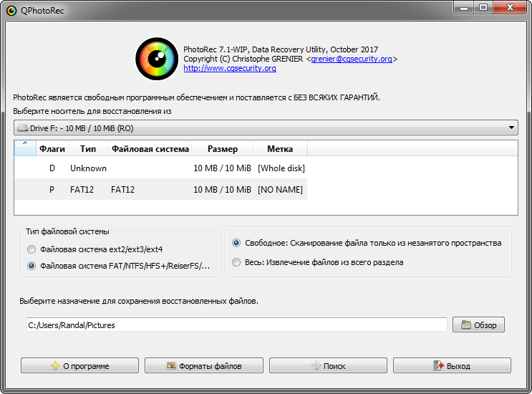Maximize the QPhotoRec window
The height and width of the screenshot is (394, 532).
tap(483, 7)
